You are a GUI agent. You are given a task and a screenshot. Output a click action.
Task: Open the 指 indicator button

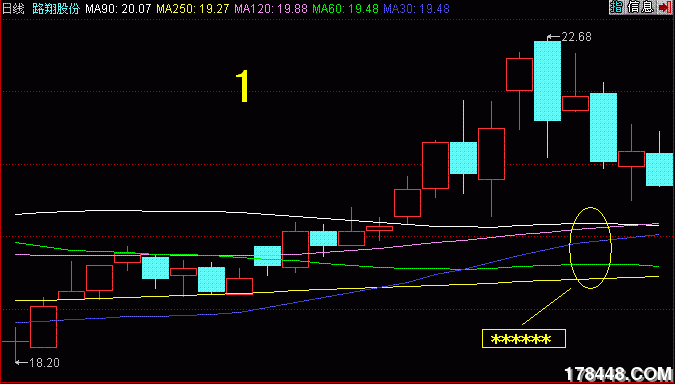[616, 7]
